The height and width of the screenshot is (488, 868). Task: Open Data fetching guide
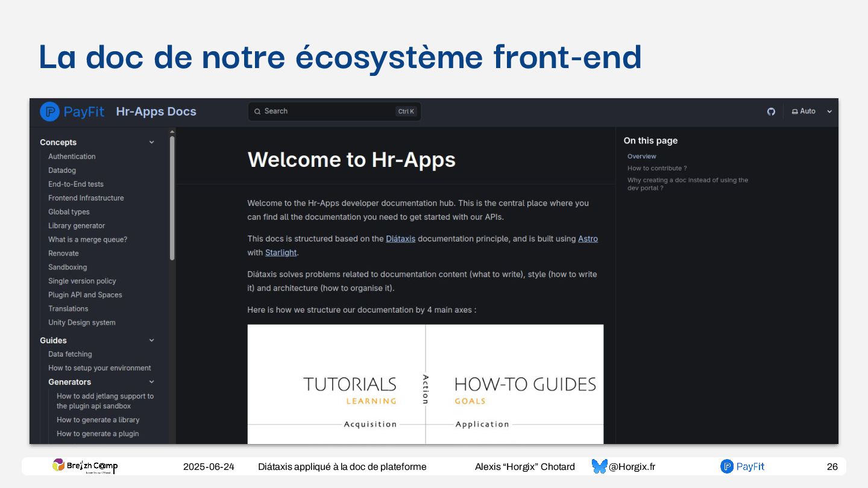pos(70,354)
